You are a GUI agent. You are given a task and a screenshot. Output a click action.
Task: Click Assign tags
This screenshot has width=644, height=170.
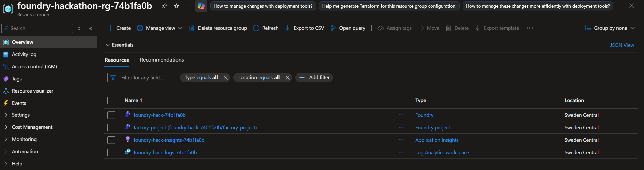click(x=395, y=28)
